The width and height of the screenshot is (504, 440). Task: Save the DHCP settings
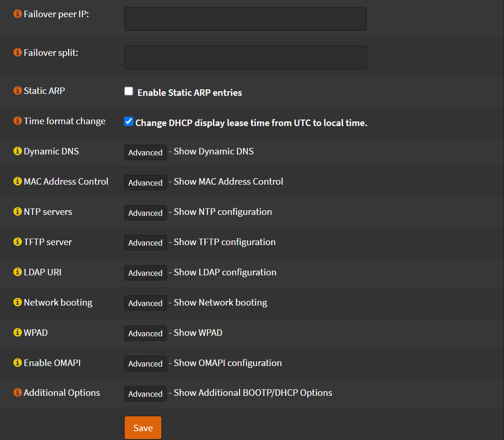[143, 428]
